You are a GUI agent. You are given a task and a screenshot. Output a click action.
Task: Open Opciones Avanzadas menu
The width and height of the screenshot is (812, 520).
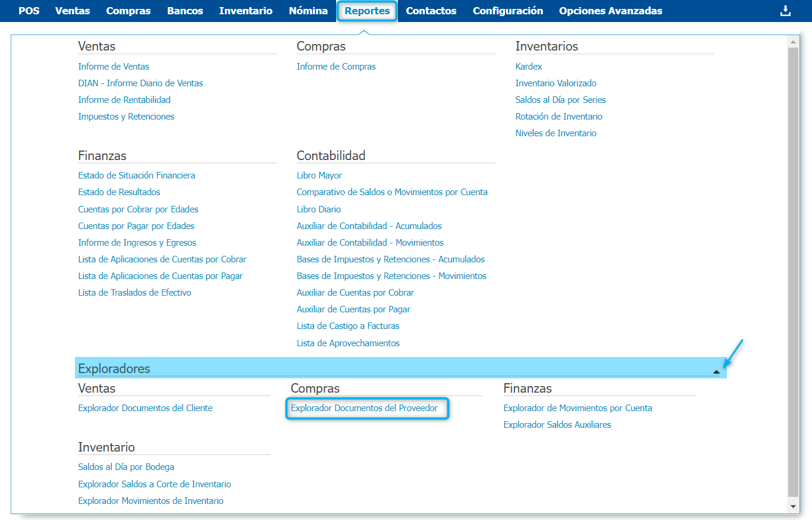(x=610, y=11)
